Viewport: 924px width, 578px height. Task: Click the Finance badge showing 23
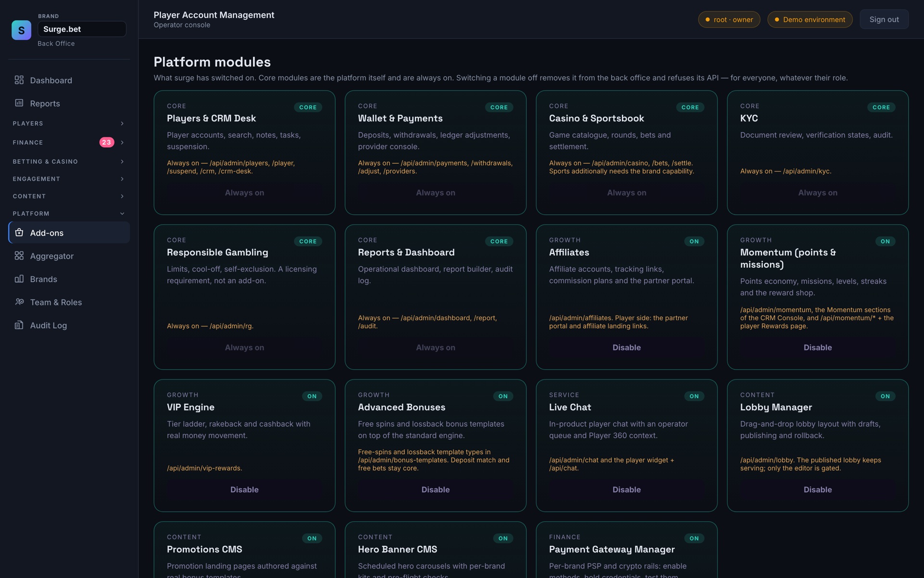click(107, 142)
